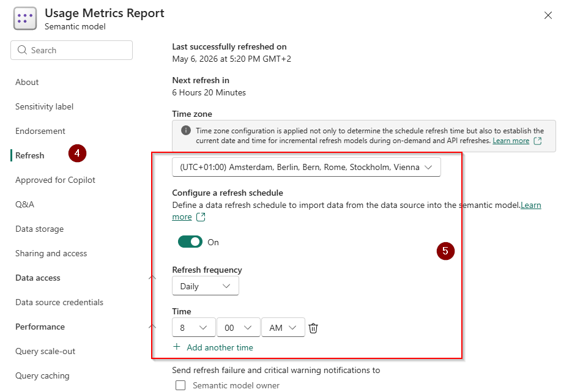Turn off the refresh schedule toggle
561x392 pixels.
pos(190,242)
